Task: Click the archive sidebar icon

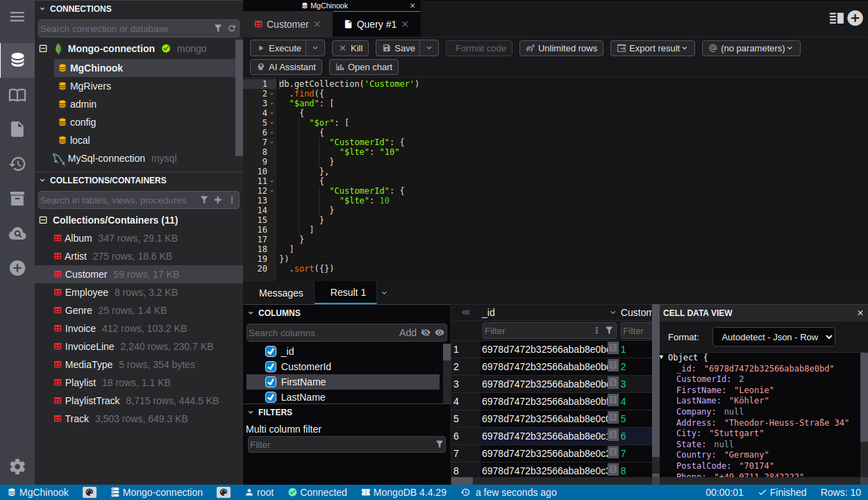Action: pyautogui.click(x=17, y=199)
